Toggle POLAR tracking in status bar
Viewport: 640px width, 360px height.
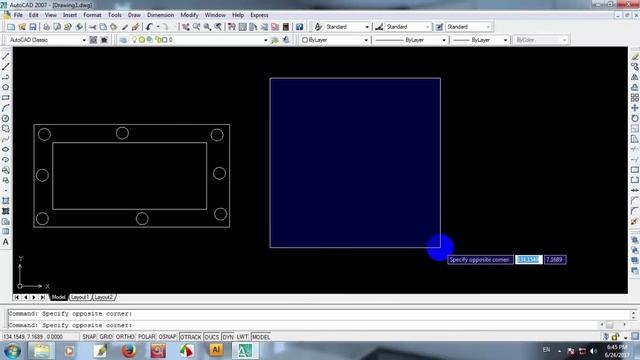click(x=147, y=337)
